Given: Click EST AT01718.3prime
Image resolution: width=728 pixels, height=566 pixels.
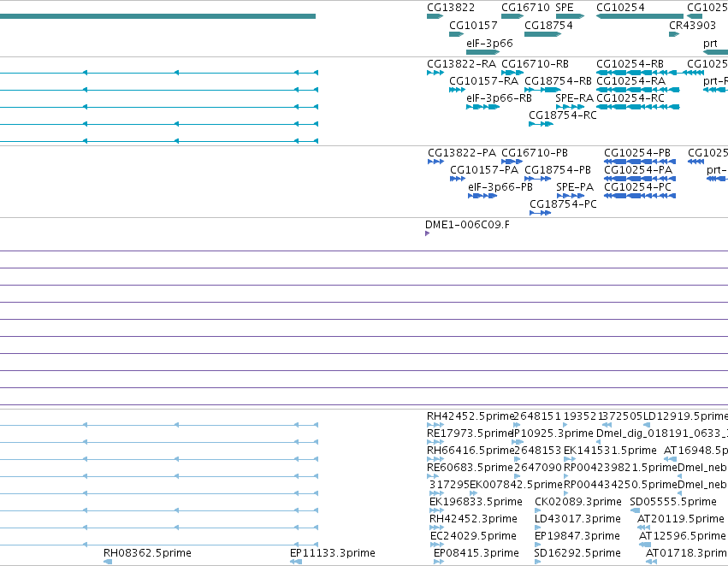Looking at the screenshot, I should pyautogui.click(x=687, y=553).
